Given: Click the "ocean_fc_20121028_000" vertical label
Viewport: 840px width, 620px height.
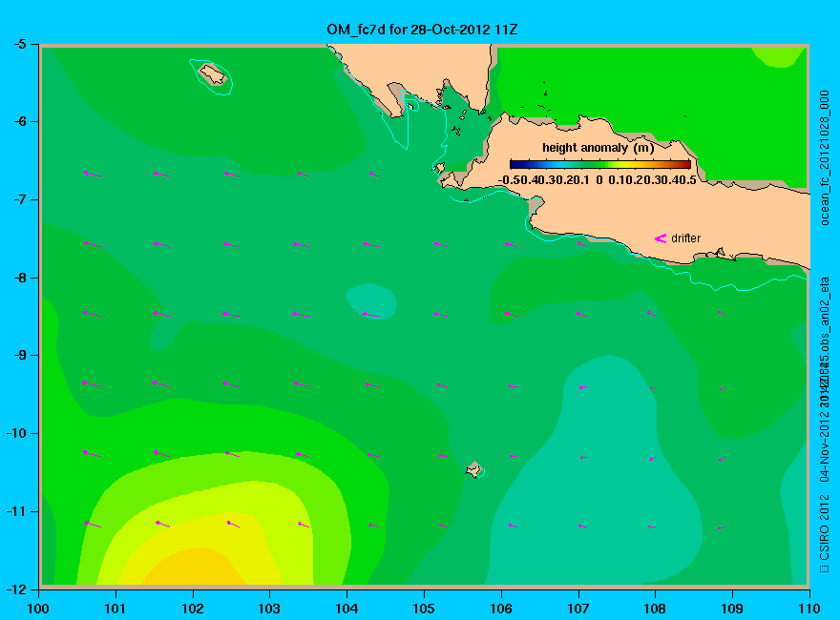Looking at the screenshot, I should [x=825, y=158].
